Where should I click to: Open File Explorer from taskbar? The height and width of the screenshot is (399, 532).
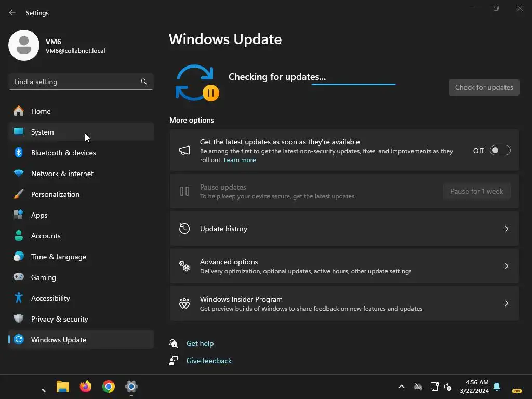tap(63, 387)
